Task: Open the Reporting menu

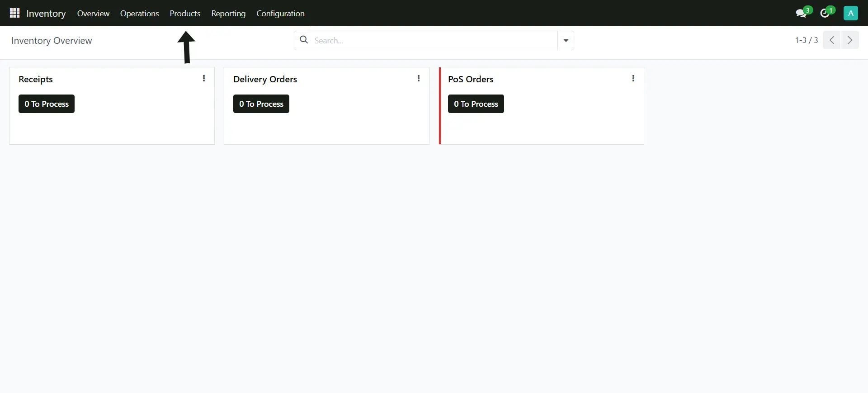Action: click(228, 14)
